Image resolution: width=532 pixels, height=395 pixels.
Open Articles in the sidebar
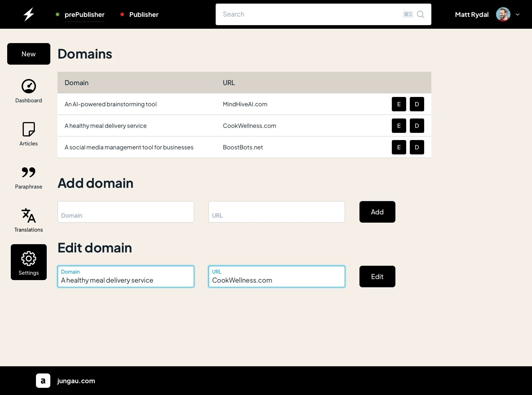(x=29, y=134)
